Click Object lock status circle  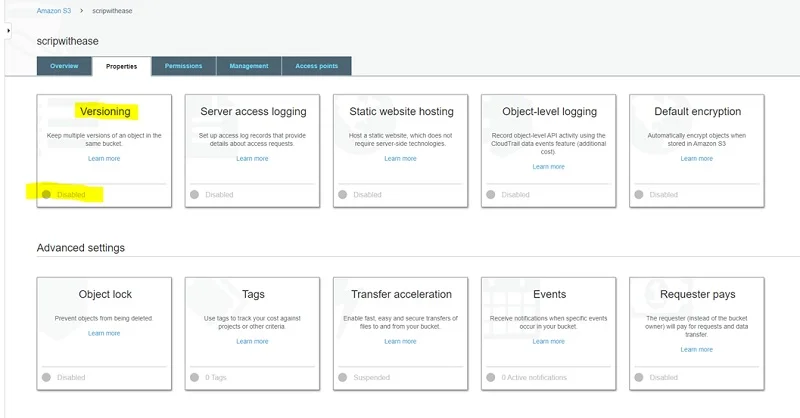46,377
